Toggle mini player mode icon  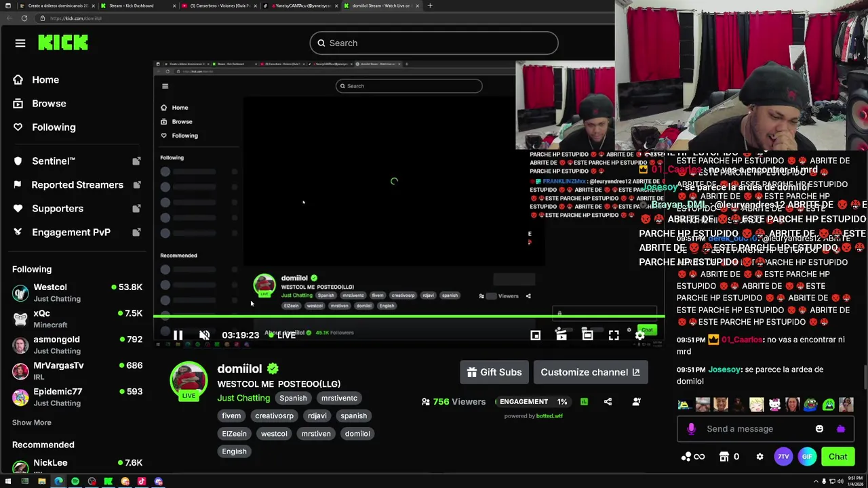535,335
